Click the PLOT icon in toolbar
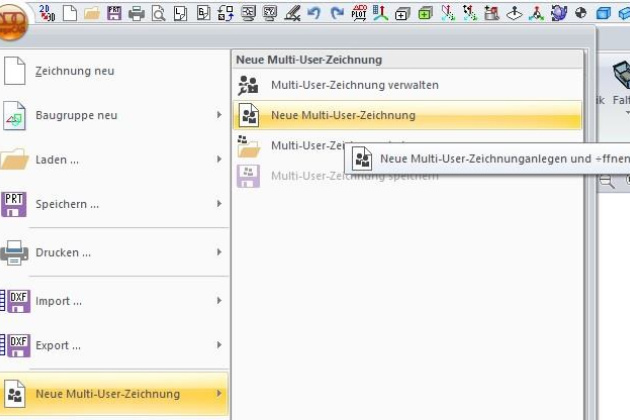630x420 pixels. pos(359,13)
